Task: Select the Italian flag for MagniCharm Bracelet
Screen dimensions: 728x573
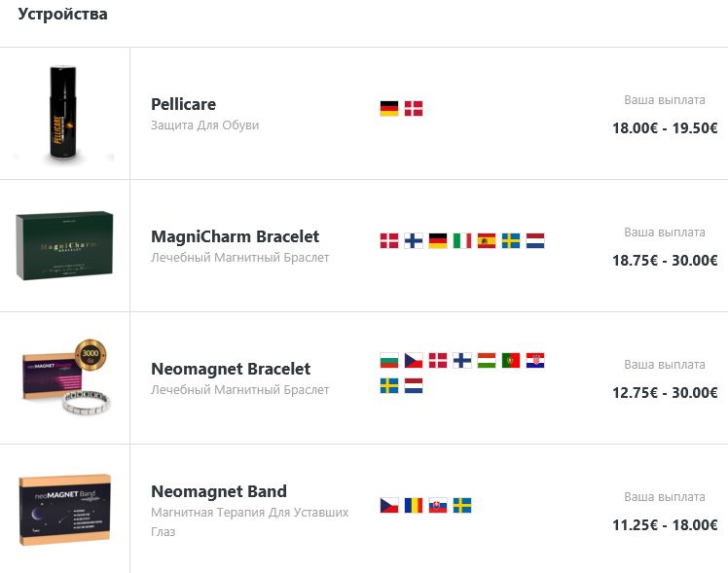Action: (462, 240)
